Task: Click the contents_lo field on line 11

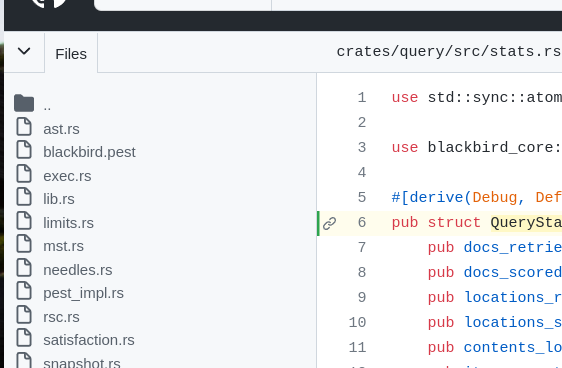Action: coord(513,348)
